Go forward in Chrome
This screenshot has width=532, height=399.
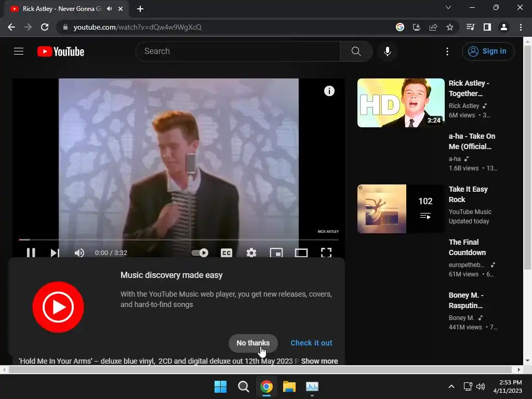28,27
